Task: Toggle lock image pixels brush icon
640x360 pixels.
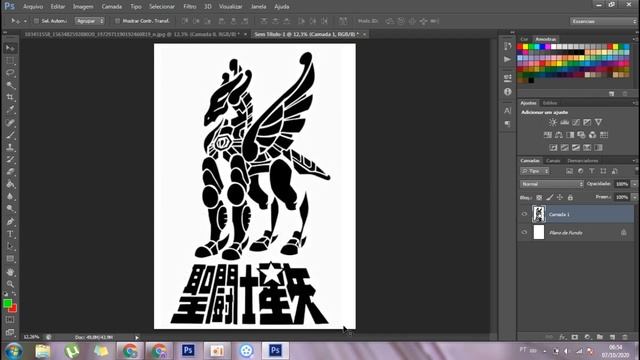Action: [x=550, y=198]
